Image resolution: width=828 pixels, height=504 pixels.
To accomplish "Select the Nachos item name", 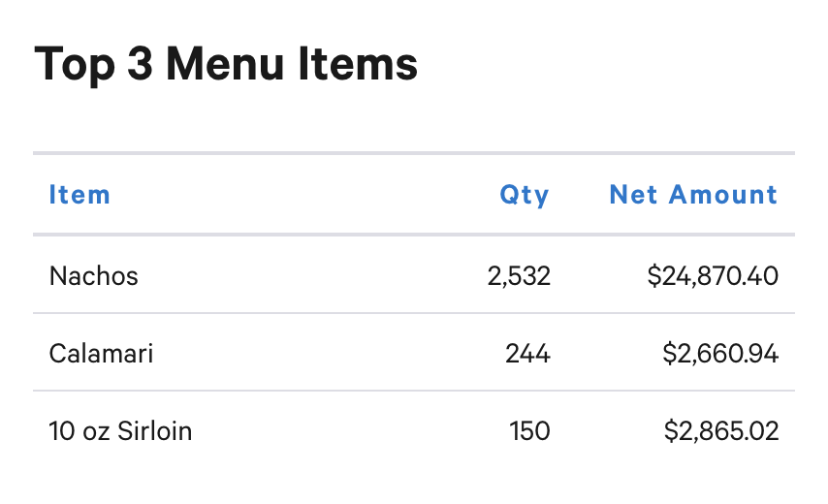I will (x=93, y=276).
